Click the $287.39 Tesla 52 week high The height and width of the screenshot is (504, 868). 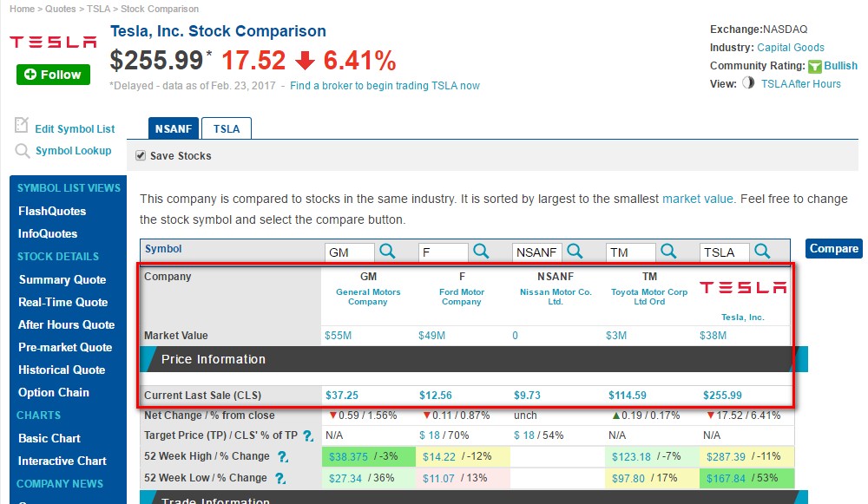coord(726,457)
